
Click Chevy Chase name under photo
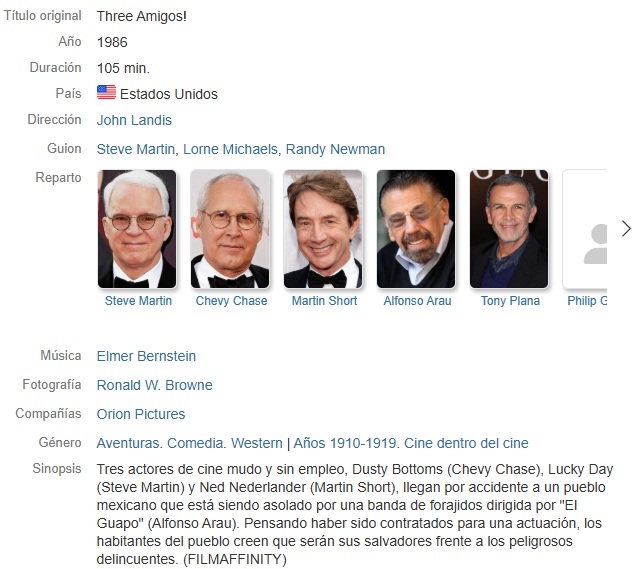(x=231, y=301)
